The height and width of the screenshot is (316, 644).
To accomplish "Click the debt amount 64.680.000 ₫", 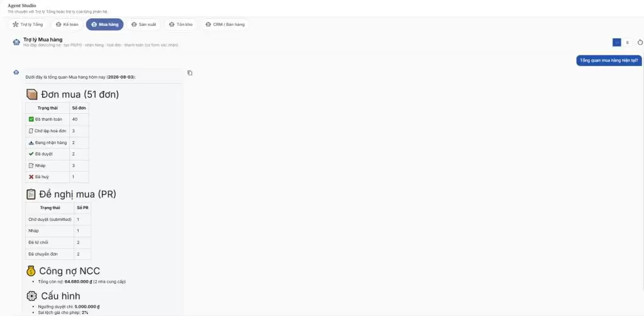I will (78, 281).
